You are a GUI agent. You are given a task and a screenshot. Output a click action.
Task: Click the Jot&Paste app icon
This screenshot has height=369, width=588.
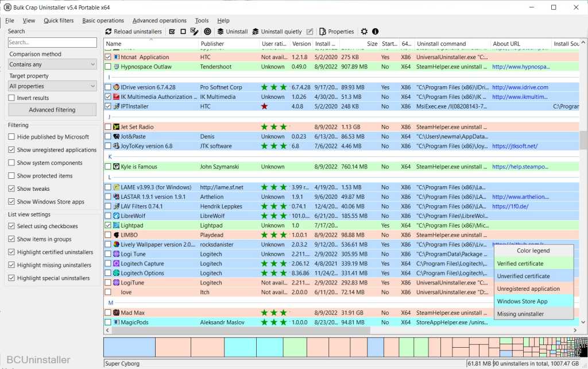[x=116, y=137]
